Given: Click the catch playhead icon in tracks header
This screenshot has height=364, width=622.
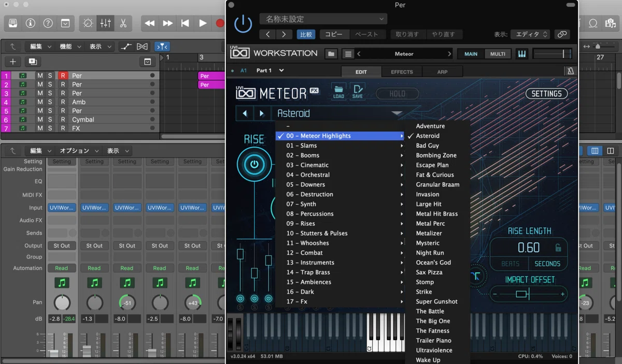Looking at the screenshot, I should 162,47.
